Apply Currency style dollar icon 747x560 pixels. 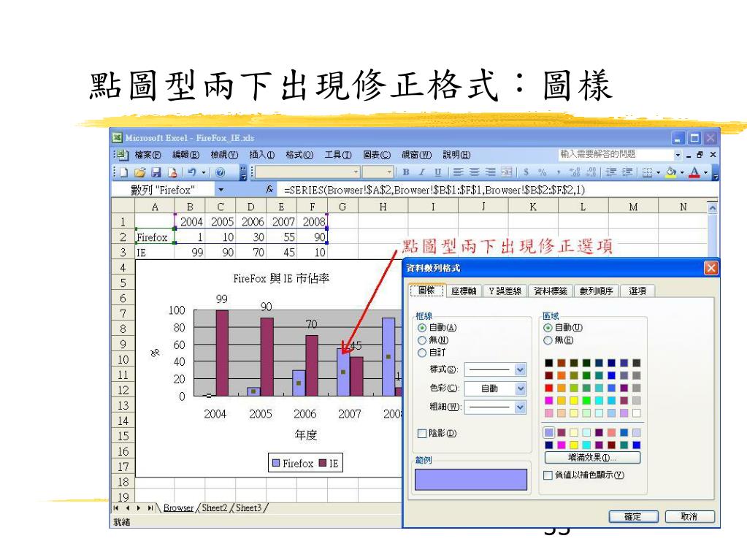click(x=526, y=172)
